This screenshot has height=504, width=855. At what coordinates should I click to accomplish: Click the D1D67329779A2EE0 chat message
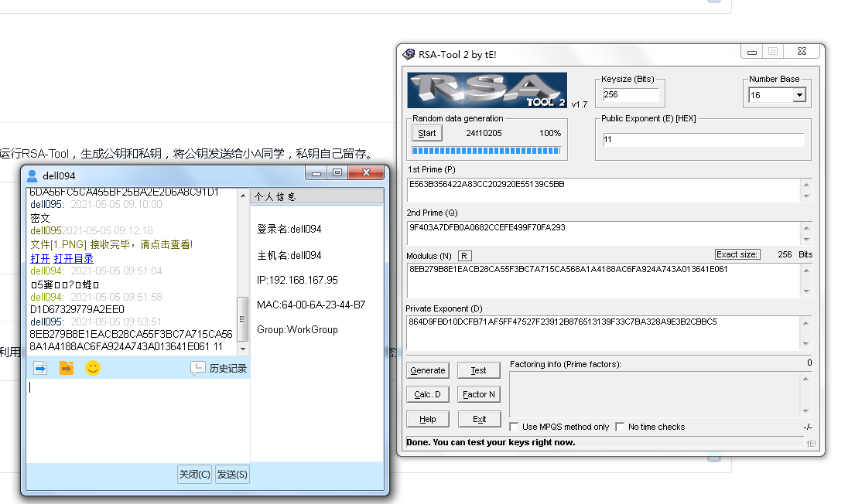click(77, 309)
